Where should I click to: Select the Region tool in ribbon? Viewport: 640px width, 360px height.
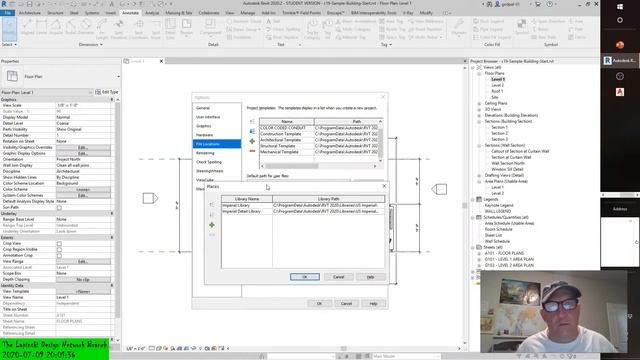pos(187,28)
